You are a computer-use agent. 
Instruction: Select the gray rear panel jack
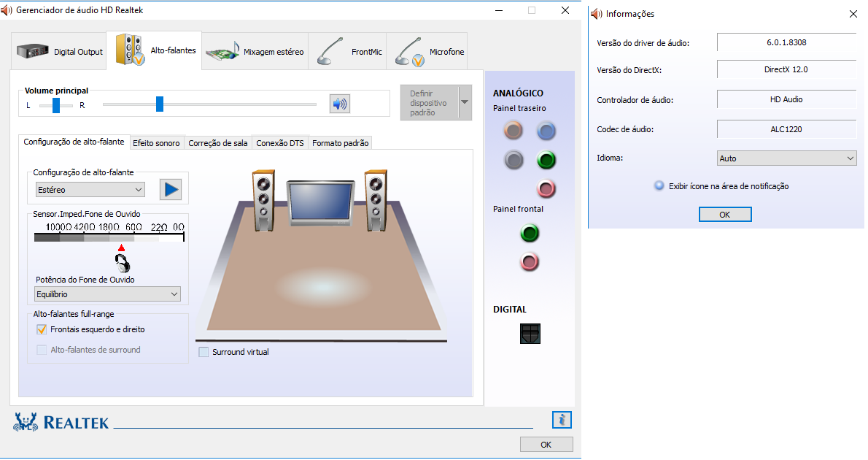click(x=514, y=160)
